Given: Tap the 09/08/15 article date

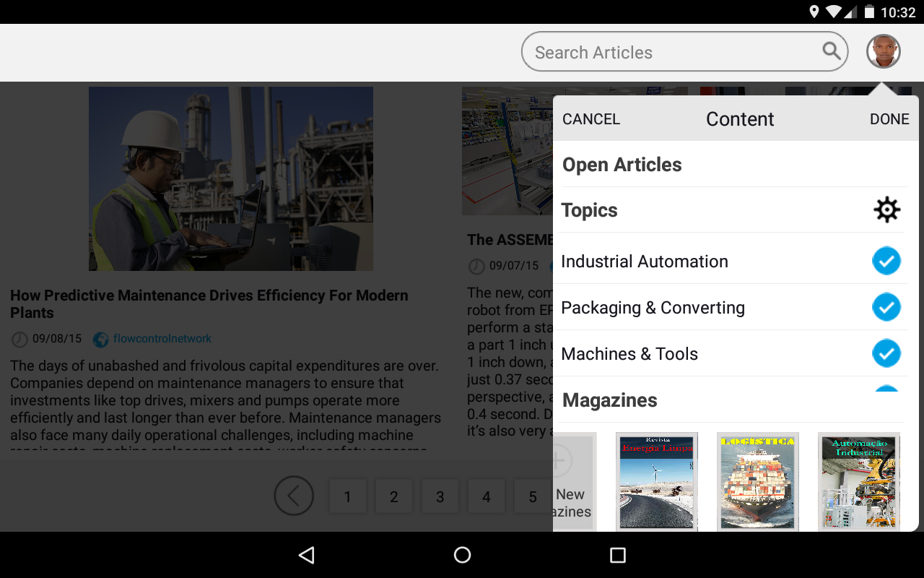Looking at the screenshot, I should pos(57,339).
